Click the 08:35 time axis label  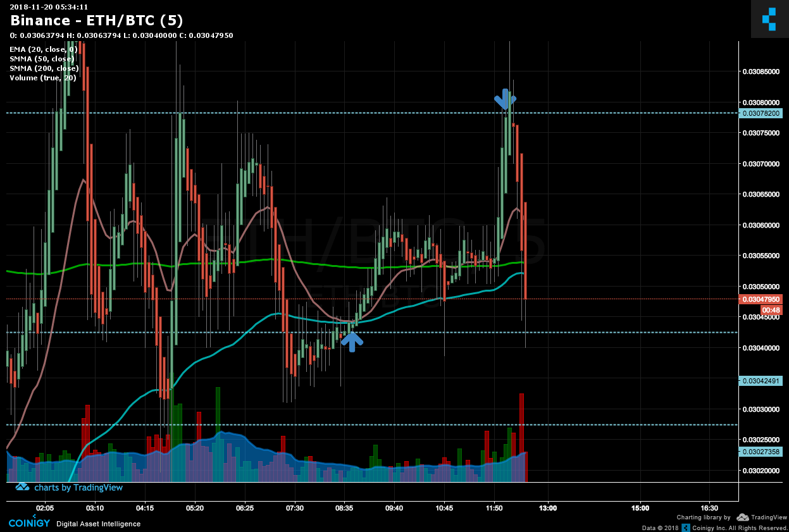pos(344,508)
